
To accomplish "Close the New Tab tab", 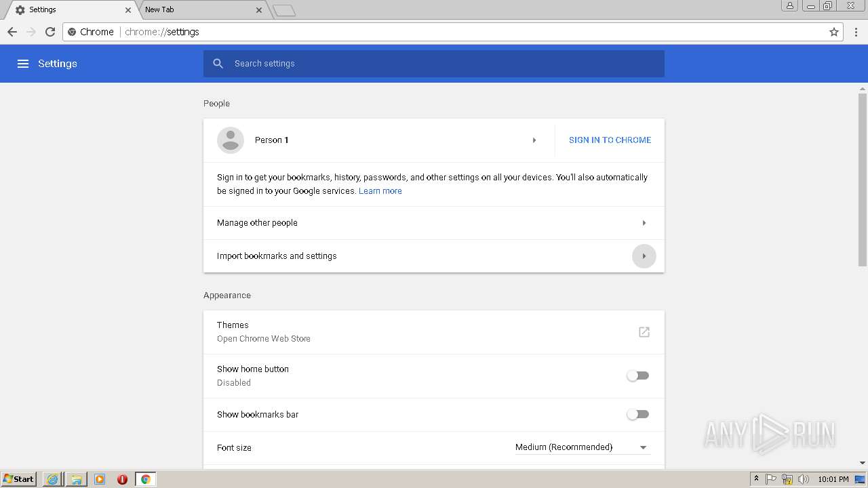I will (259, 10).
